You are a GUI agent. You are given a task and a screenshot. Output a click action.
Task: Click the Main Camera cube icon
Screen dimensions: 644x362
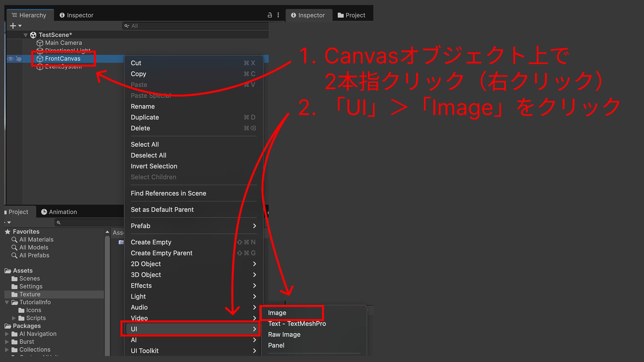pyautogui.click(x=40, y=43)
